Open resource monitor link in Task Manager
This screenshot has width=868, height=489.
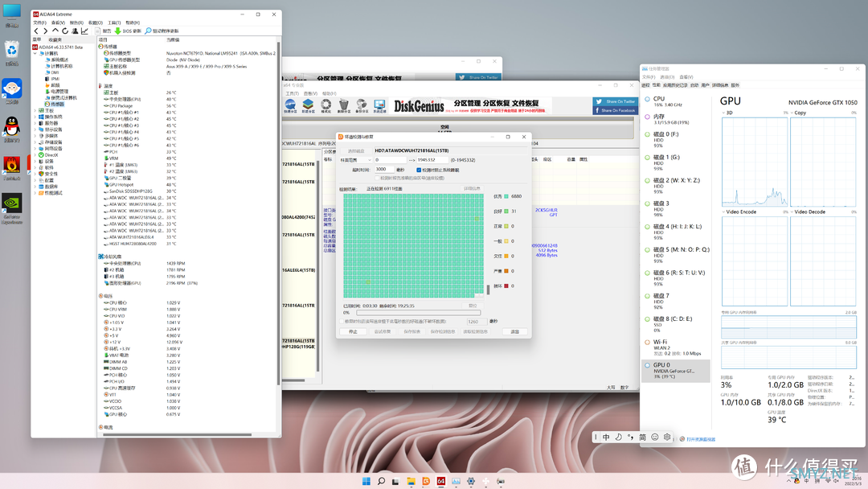pyautogui.click(x=701, y=439)
